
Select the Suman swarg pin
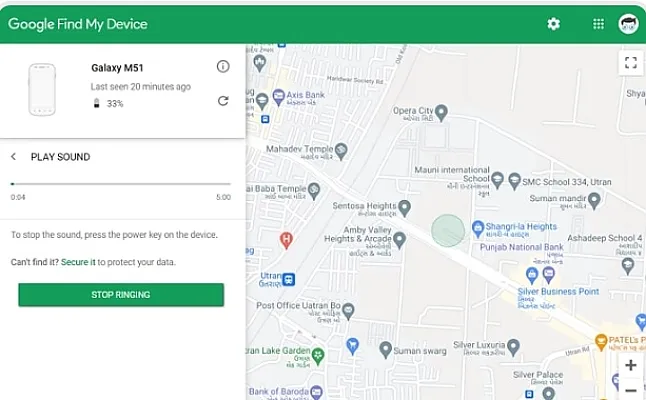click(386, 350)
